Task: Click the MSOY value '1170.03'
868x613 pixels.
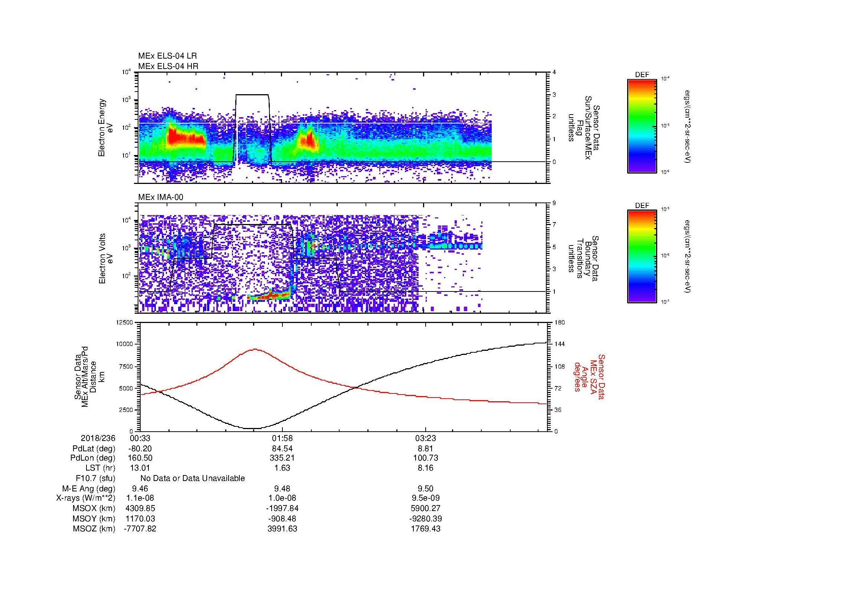Action: 140,518
